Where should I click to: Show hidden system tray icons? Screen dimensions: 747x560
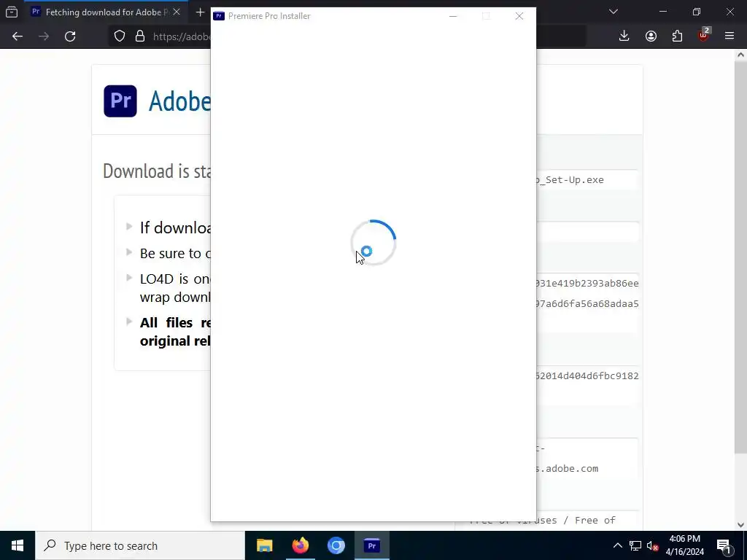[617, 545]
